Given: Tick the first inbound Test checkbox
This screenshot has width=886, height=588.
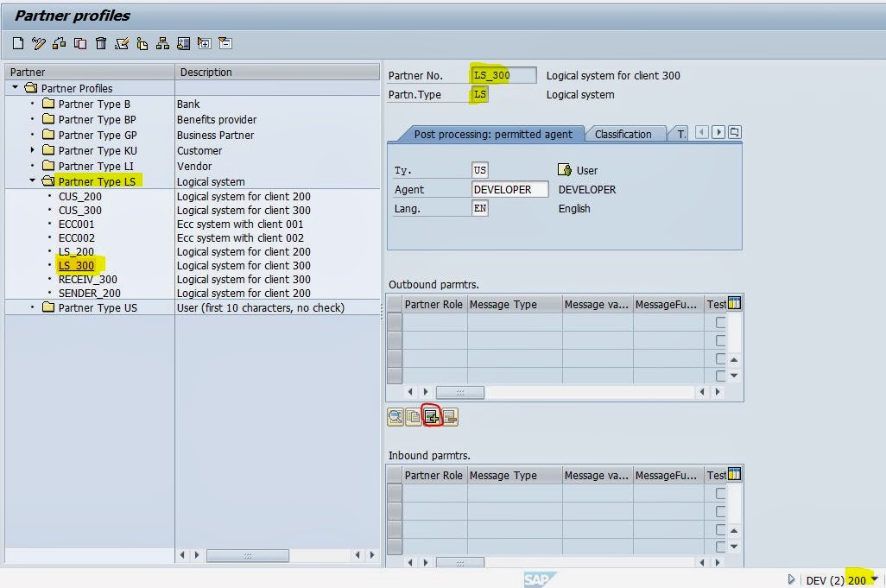Looking at the screenshot, I should coord(720,494).
